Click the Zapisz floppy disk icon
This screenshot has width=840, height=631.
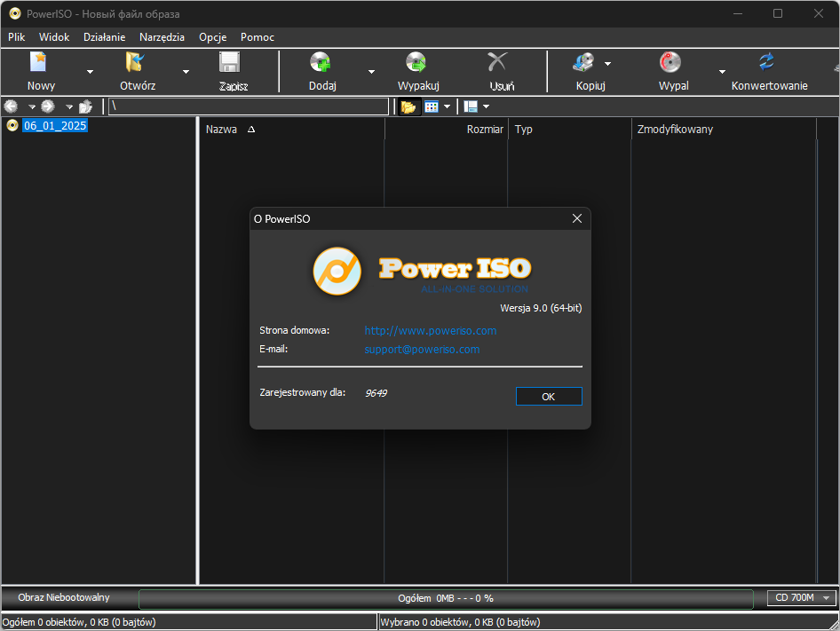click(230, 62)
